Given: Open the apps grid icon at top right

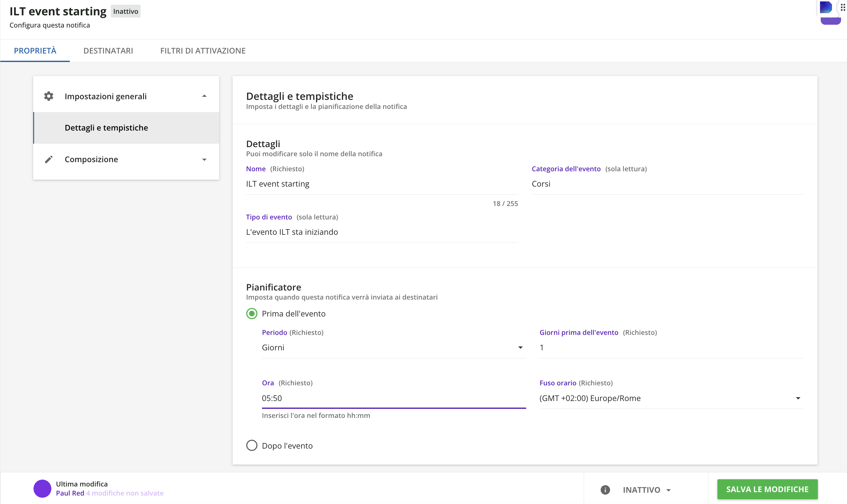Looking at the screenshot, I should (x=843, y=7).
